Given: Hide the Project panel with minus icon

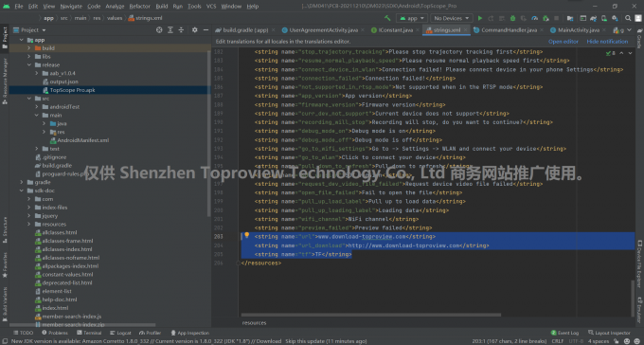Looking at the screenshot, I should pos(206,29).
